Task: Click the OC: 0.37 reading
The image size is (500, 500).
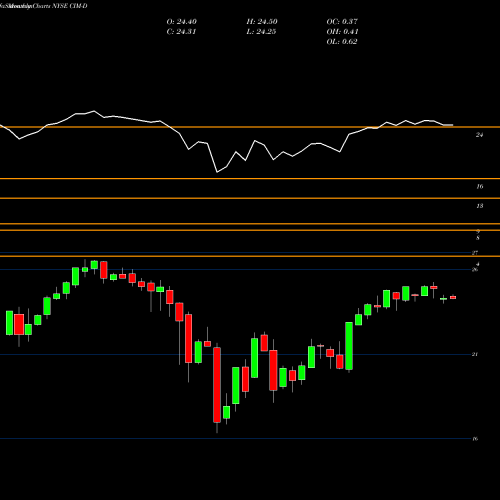Action: tap(342, 22)
